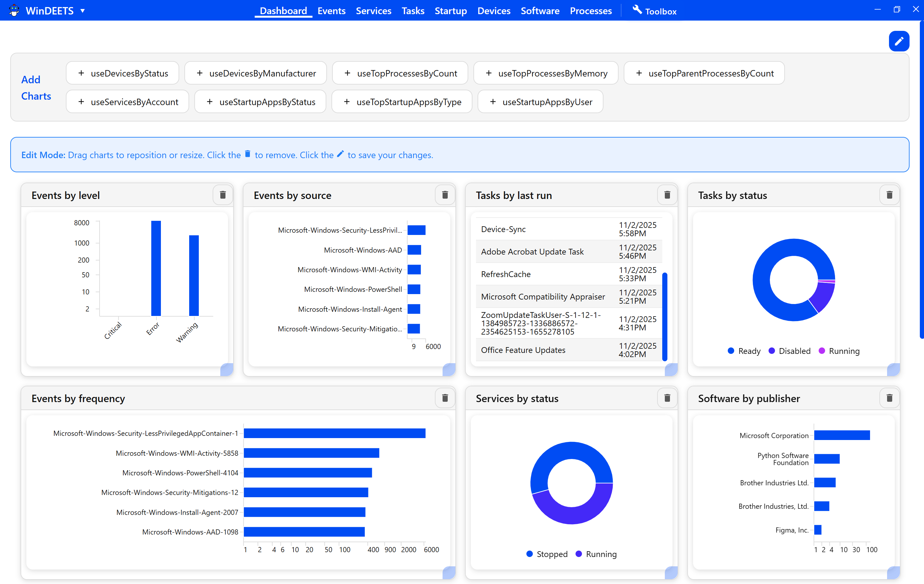Viewport: 924px width, 584px height.
Task: Add the useDevicesByStatus chart
Action: pos(122,73)
